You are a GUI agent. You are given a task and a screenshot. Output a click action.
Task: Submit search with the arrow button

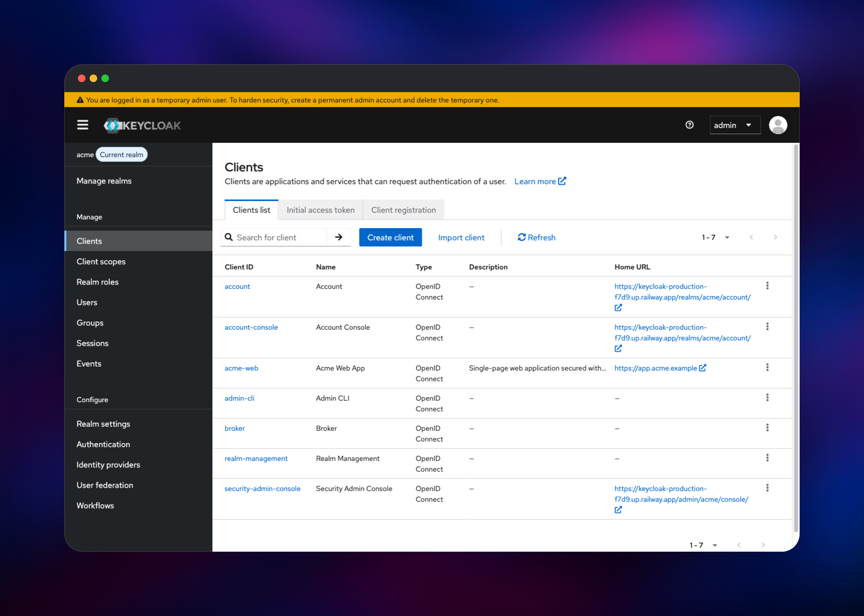coord(338,237)
